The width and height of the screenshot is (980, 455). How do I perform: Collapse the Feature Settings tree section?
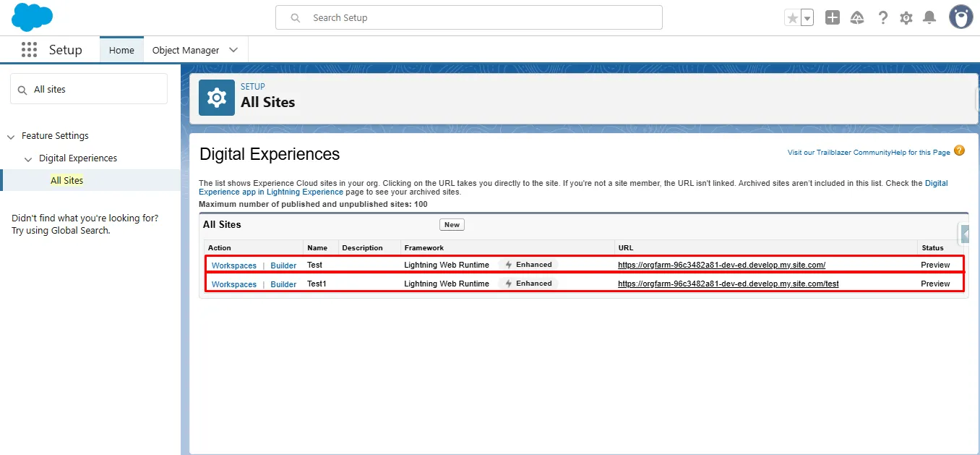click(x=11, y=136)
